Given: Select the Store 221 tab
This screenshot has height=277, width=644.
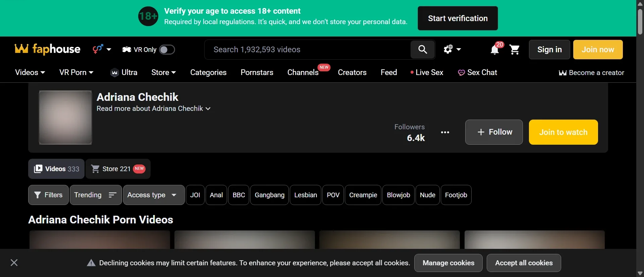Looking at the screenshot, I should pos(118,169).
